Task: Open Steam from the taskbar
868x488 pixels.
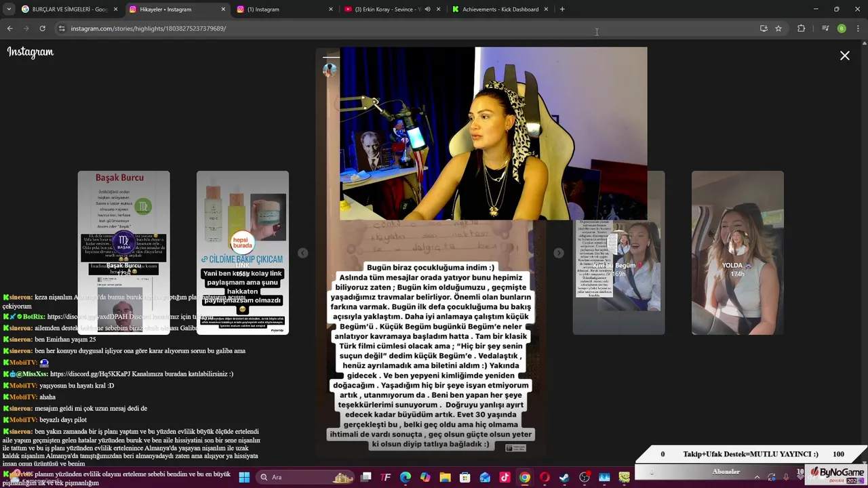Action: 564,477
